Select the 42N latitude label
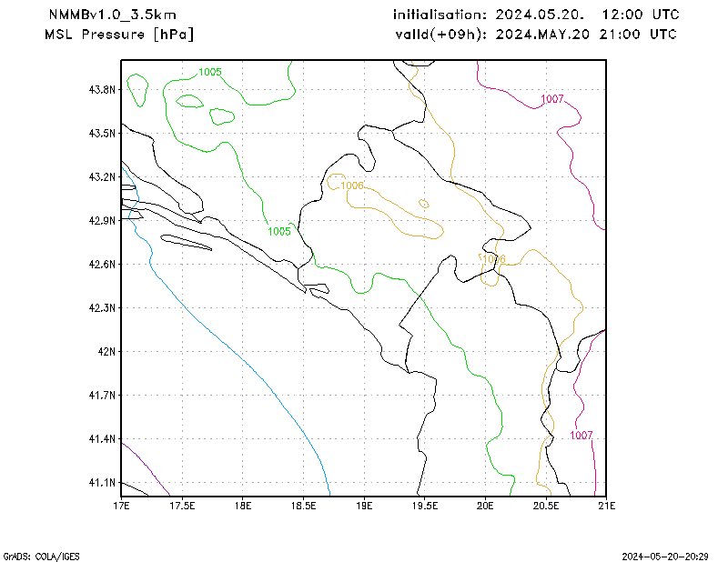This screenshot has width=728, height=562. pyautogui.click(x=106, y=352)
